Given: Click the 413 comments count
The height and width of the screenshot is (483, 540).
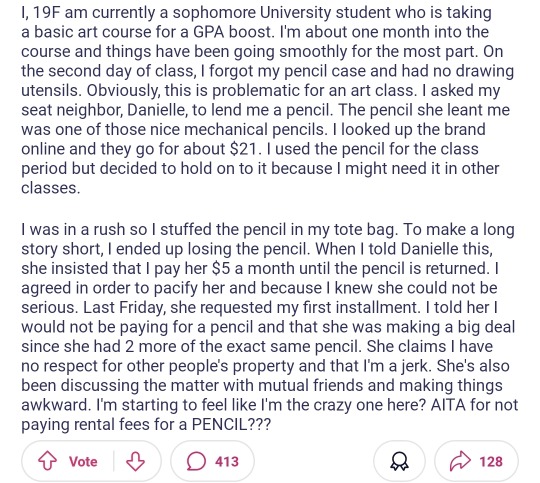Looking at the screenshot, I should [227, 461].
